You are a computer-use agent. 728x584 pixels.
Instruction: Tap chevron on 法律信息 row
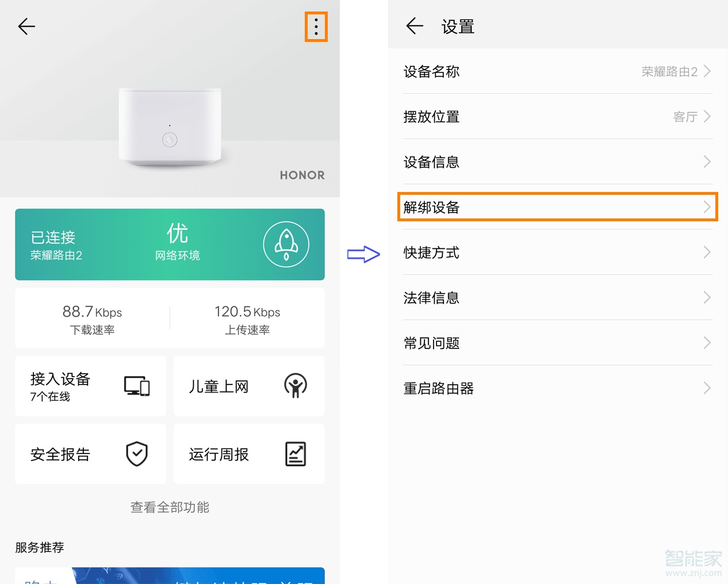707,298
